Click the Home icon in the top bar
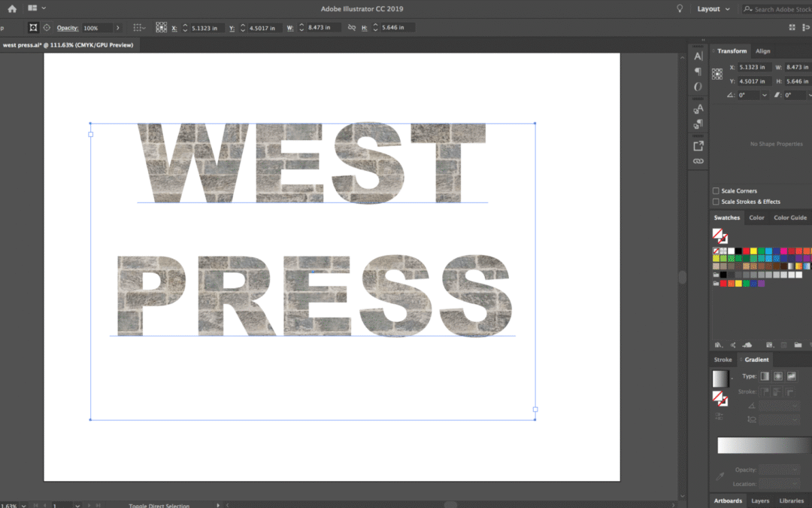 (x=12, y=8)
